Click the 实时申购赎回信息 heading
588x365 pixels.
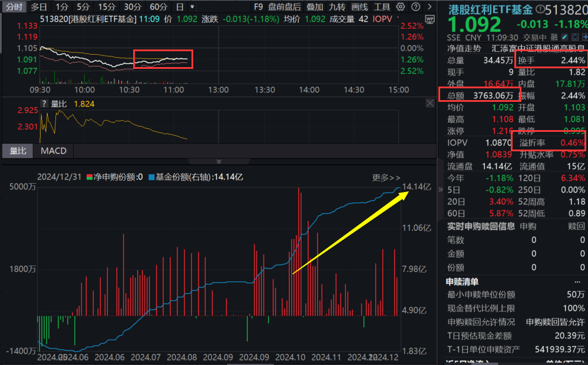(x=481, y=226)
